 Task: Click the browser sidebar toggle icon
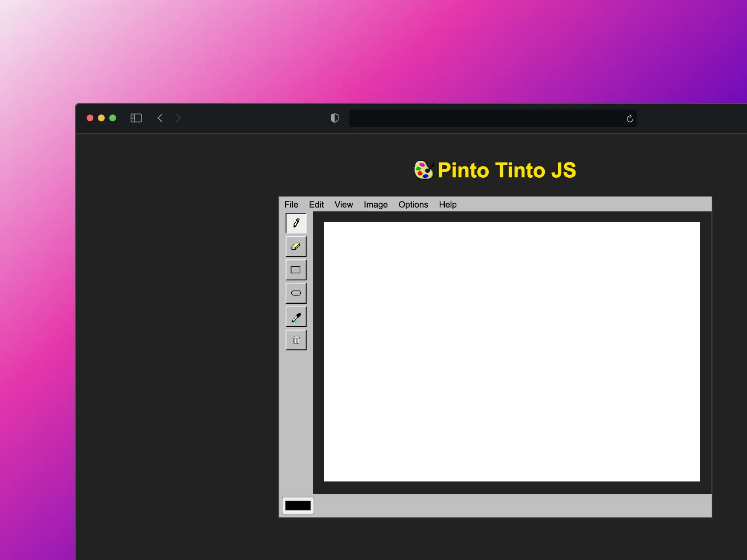coord(136,118)
